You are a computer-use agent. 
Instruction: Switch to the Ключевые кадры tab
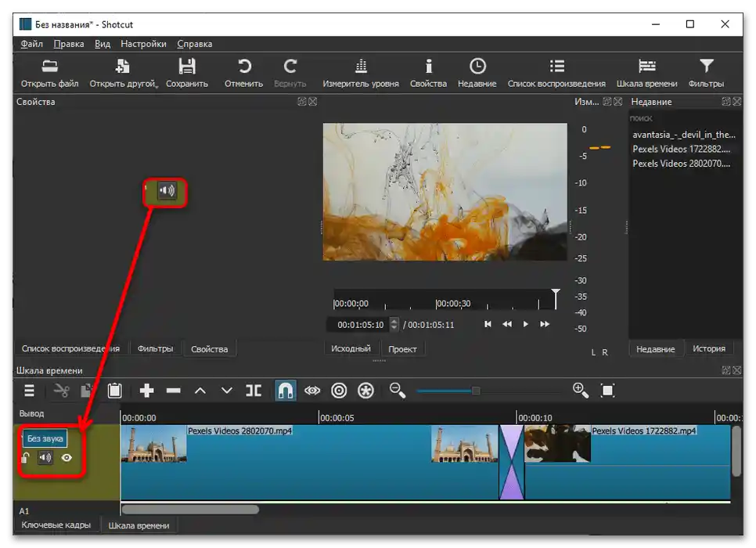(56, 525)
